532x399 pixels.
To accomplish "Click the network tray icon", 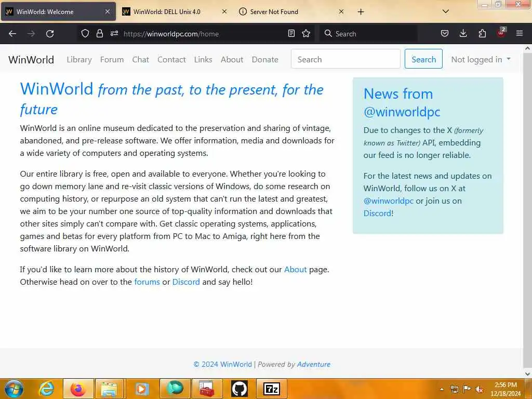I will tap(454, 389).
